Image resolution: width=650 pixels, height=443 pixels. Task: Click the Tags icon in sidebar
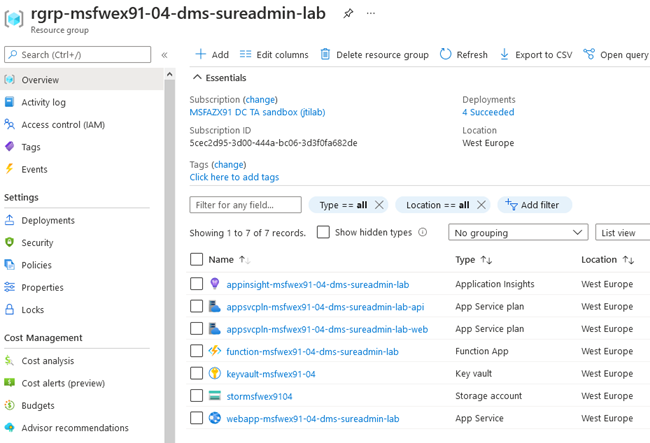pos(9,147)
